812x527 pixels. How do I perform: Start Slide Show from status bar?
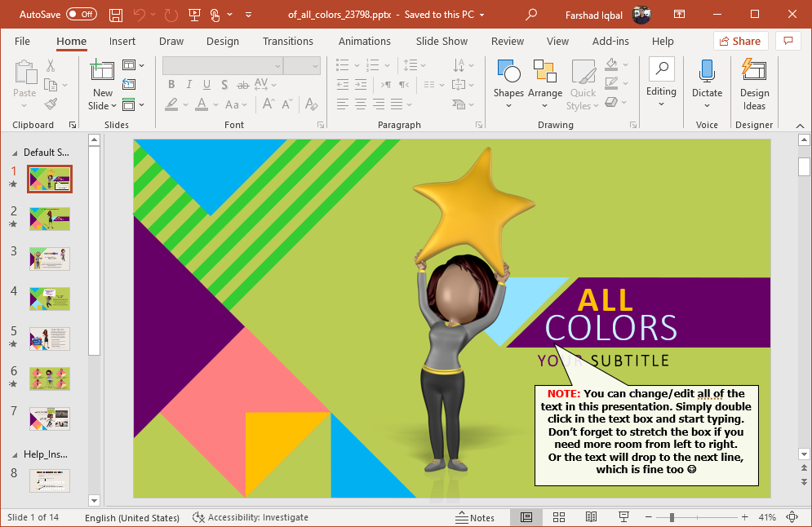(624, 517)
